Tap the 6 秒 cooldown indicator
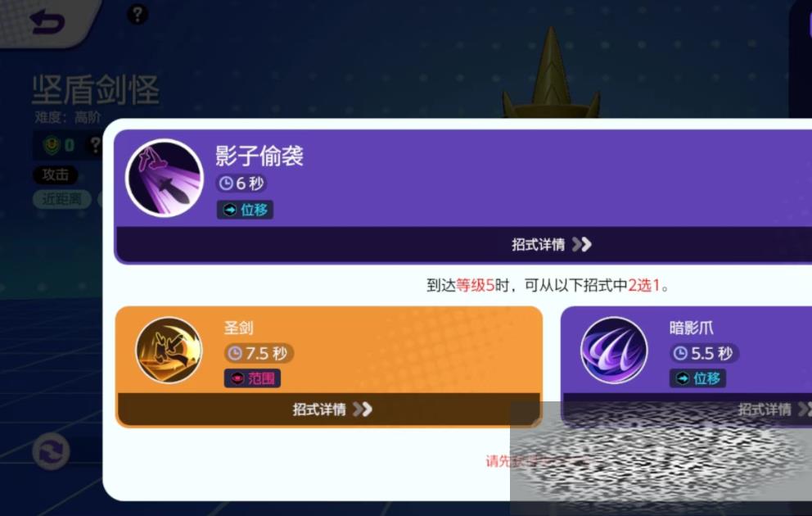The image size is (812, 516). click(241, 183)
